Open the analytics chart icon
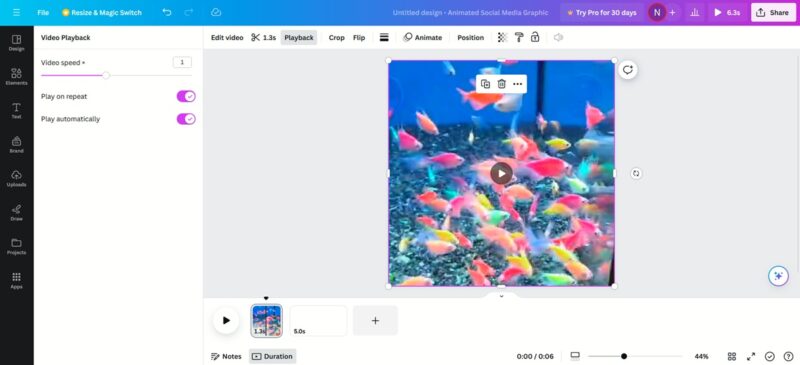The image size is (800, 365). (694, 12)
